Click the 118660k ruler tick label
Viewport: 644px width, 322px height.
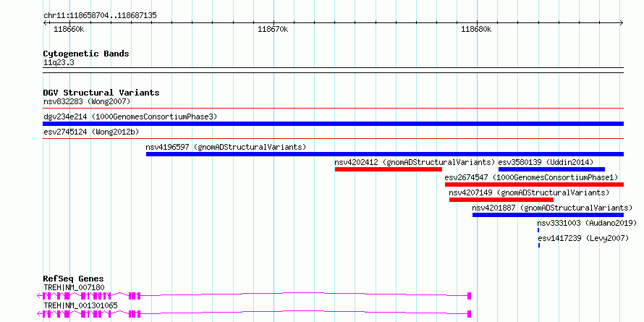coord(69,29)
